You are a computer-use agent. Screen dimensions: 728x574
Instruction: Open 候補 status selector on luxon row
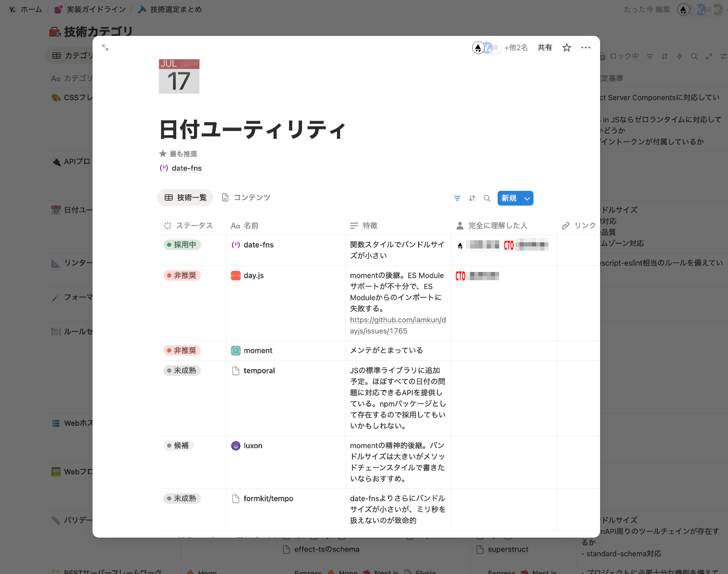click(x=178, y=446)
